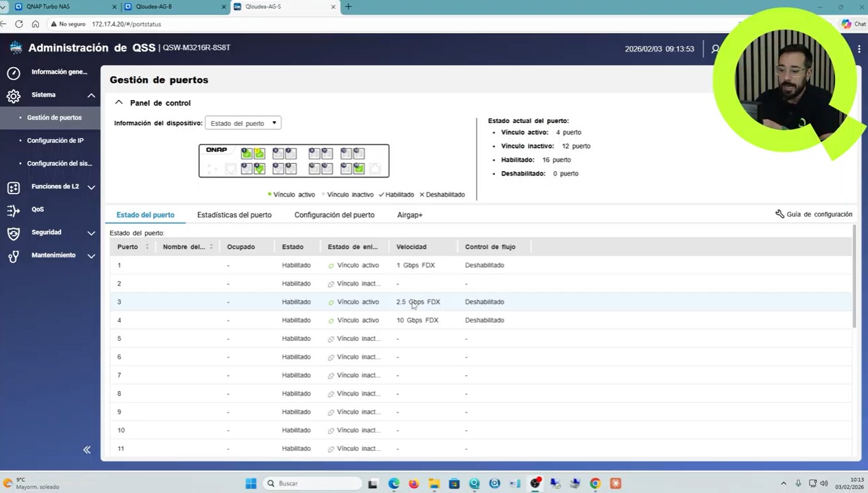868x493 pixels.
Task: Open the Estado del puerto dropdown
Action: pyautogui.click(x=243, y=123)
